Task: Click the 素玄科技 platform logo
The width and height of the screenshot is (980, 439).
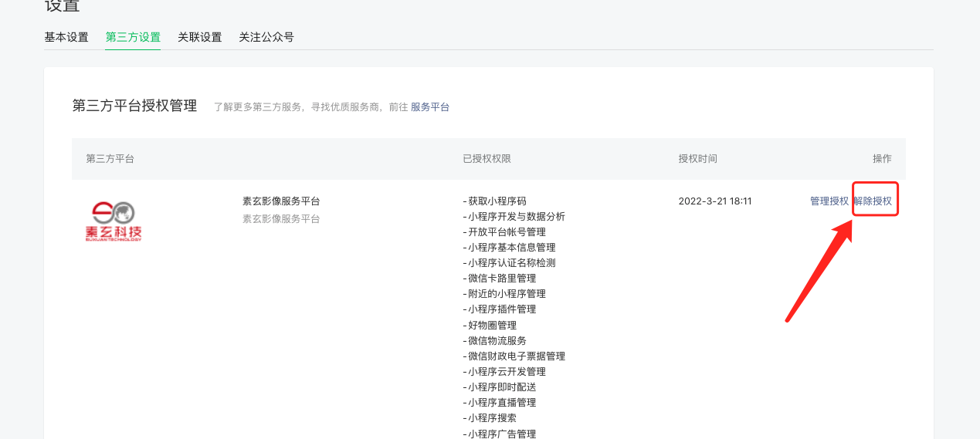Action: (114, 221)
